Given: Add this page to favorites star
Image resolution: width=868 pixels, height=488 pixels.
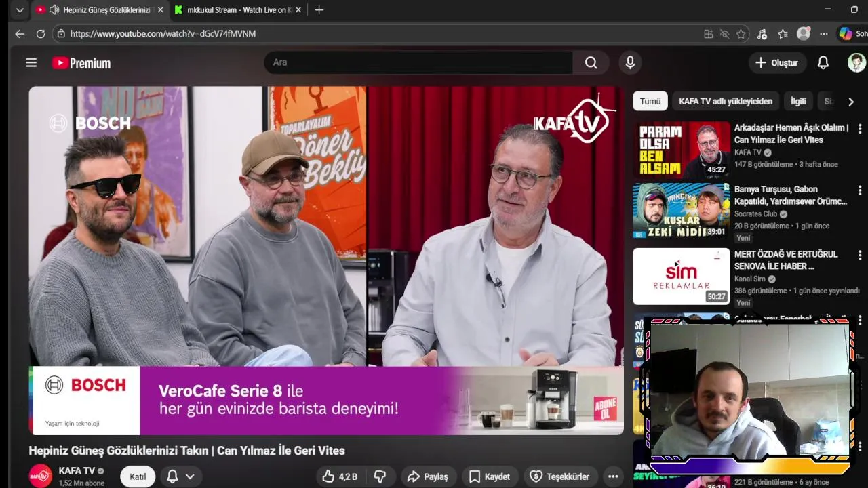Looking at the screenshot, I should point(741,34).
